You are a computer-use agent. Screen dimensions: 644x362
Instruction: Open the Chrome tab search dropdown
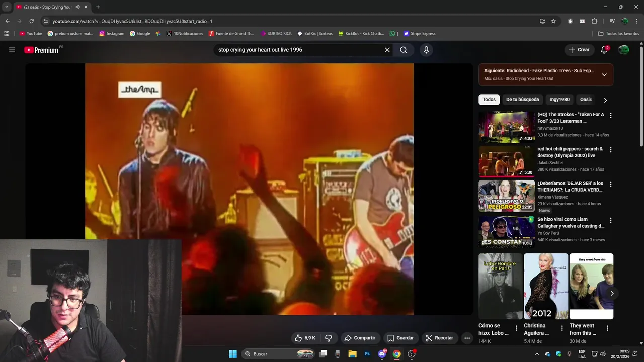[x=7, y=7]
